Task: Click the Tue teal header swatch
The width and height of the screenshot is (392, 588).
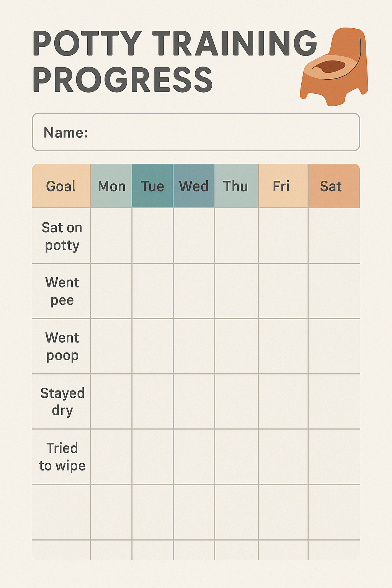Action: pos(152,186)
